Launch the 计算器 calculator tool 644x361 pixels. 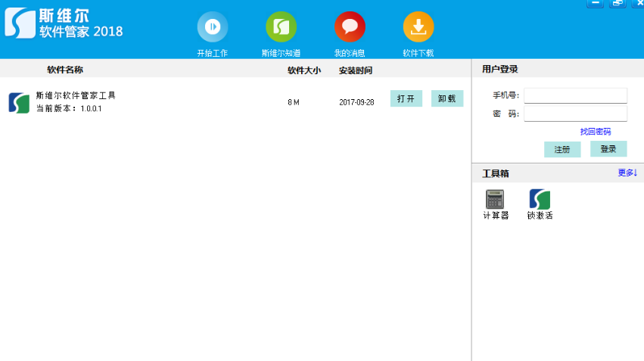click(495, 199)
